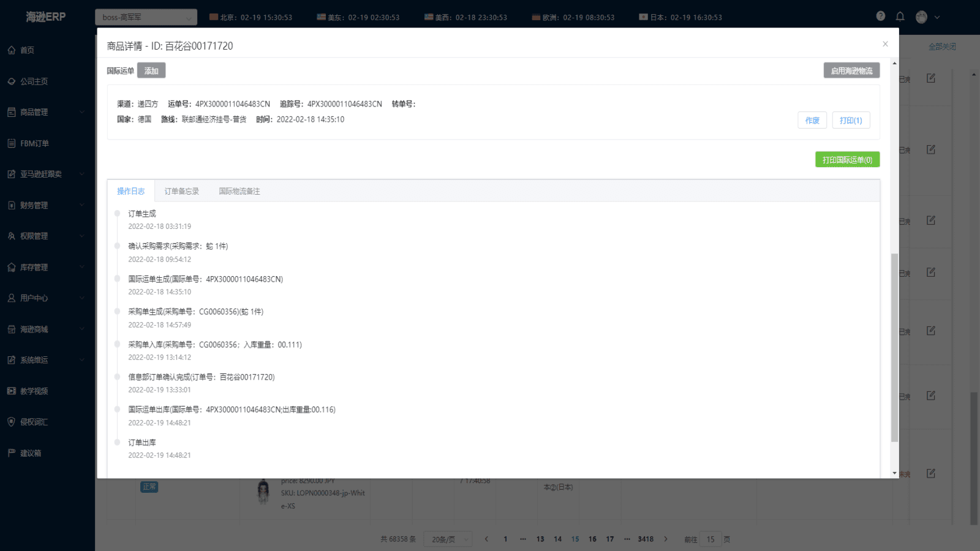980x551 pixels.
Task: Open the notification bell
Action: (900, 17)
